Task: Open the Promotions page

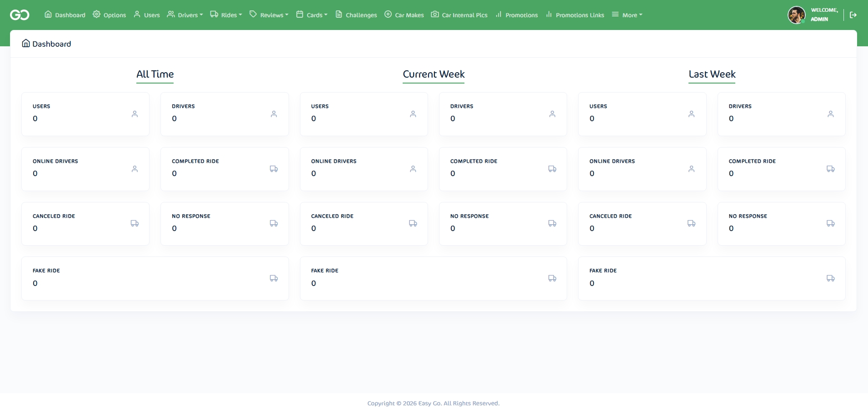Action: pos(517,15)
